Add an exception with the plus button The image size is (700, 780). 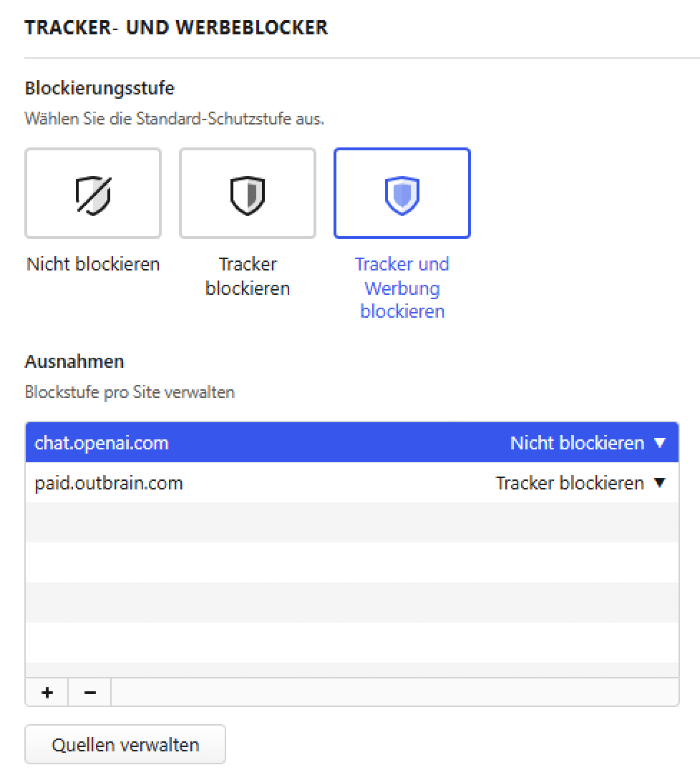47,693
